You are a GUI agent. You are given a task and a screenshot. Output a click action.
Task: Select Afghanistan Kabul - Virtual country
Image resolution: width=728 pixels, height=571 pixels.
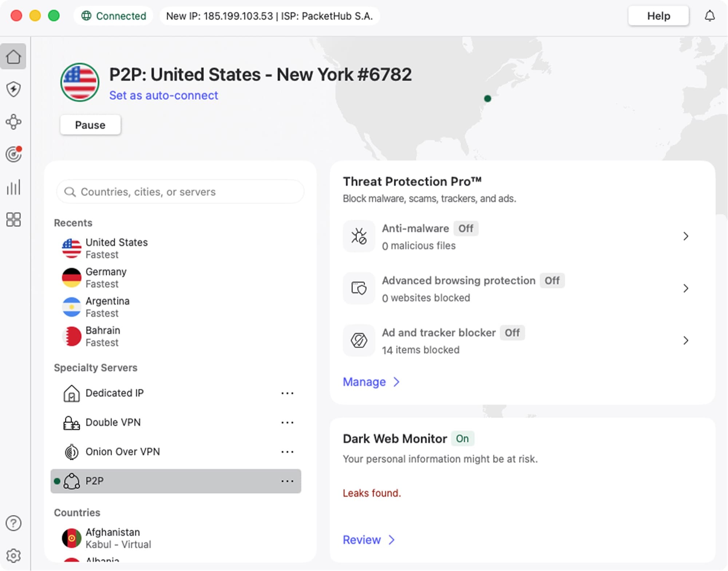coord(176,538)
